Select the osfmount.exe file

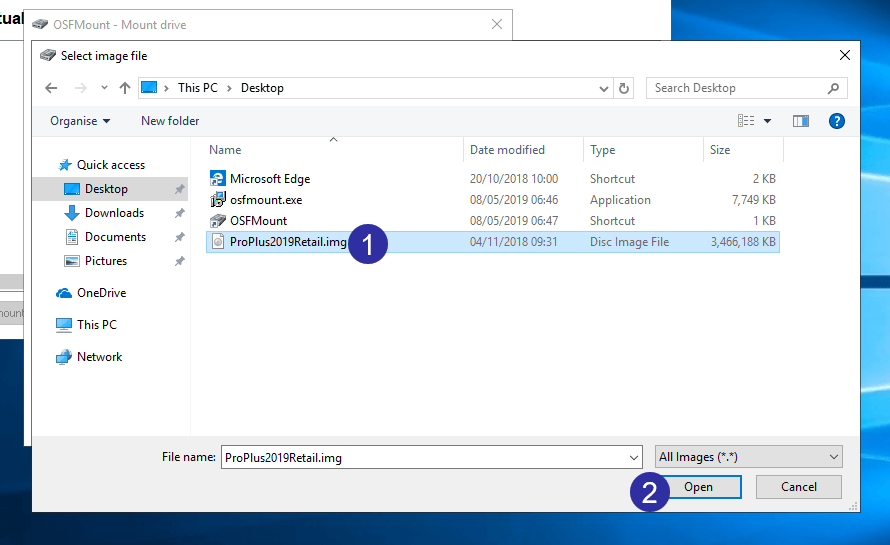pyautogui.click(x=266, y=200)
